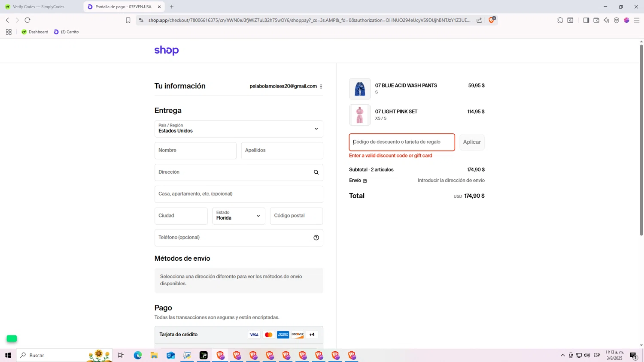
Task: Bookmark this page with the bookmark icon
Action: click(x=128, y=20)
